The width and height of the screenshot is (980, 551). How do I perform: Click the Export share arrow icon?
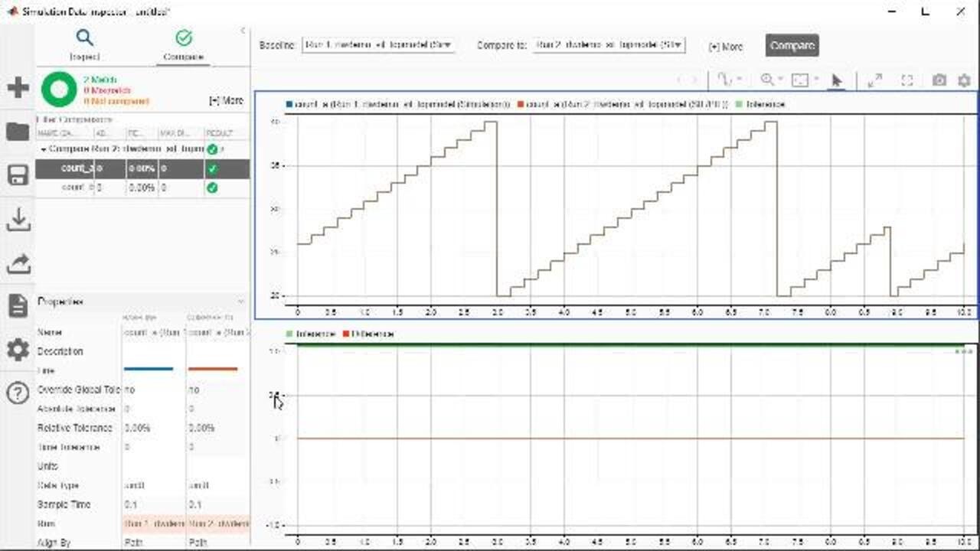click(x=18, y=264)
